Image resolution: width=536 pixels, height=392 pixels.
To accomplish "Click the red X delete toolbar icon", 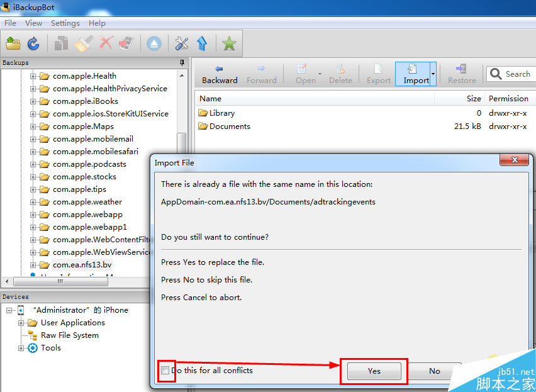I will pyautogui.click(x=106, y=44).
